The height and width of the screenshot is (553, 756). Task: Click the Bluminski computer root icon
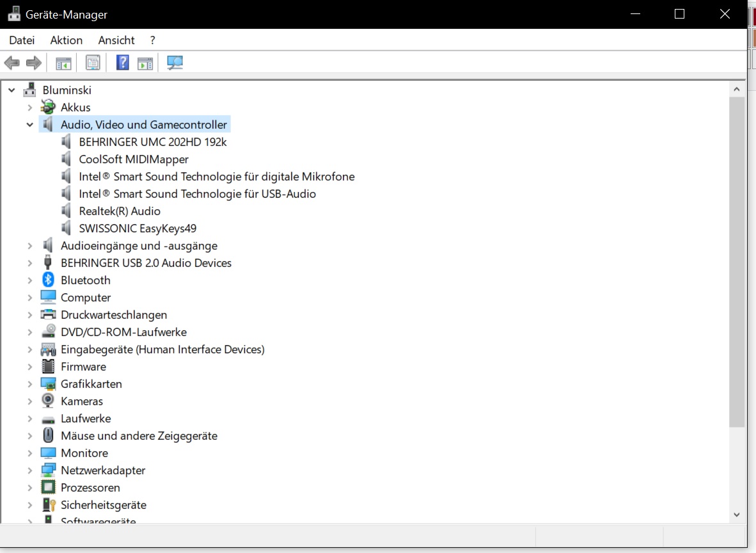pyautogui.click(x=30, y=89)
